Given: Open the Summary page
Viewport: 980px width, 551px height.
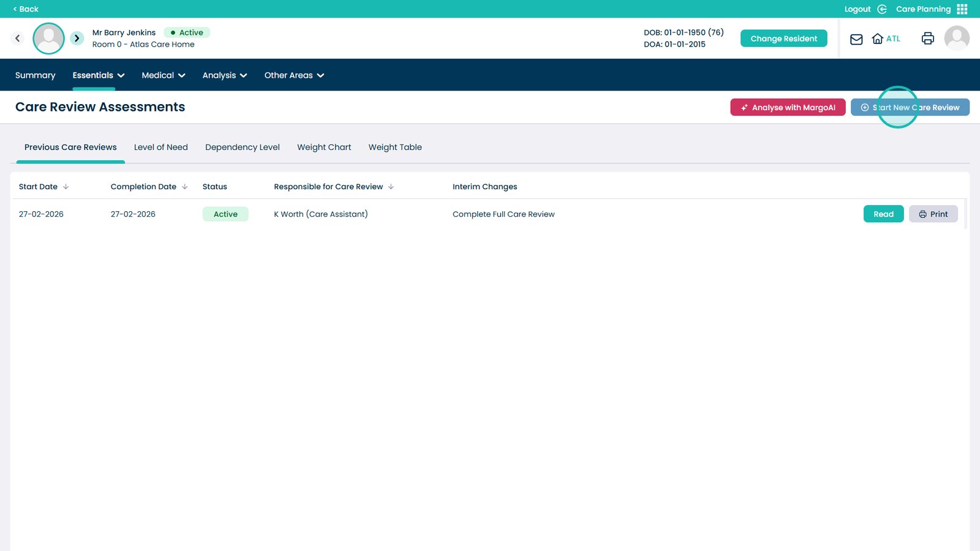Looking at the screenshot, I should pos(35,75).
